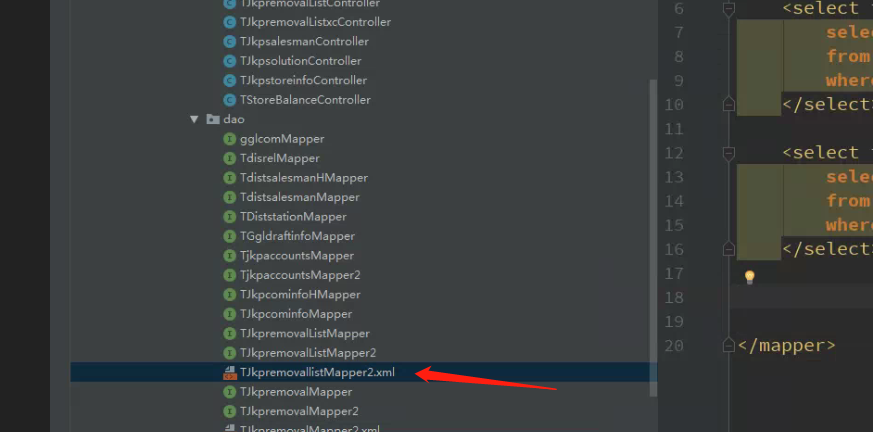
Task: Open TGgldraftinfoMapper interface
Action: [297, 237]
